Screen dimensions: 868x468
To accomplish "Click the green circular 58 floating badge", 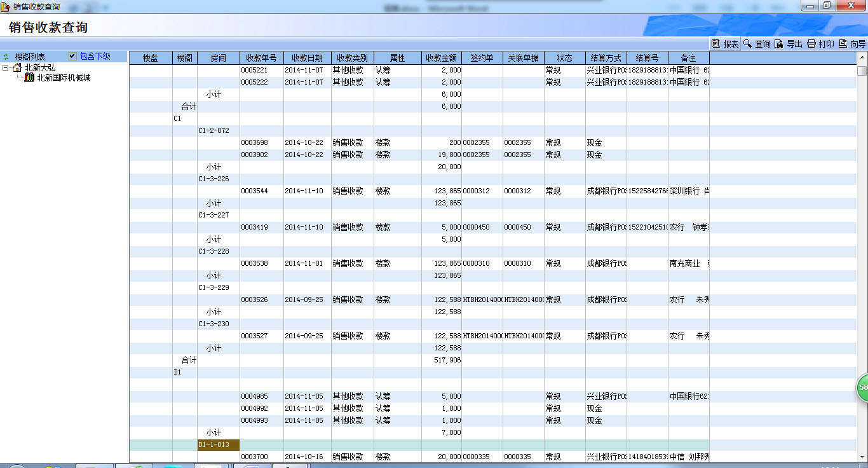I will (x=862, y=387).
